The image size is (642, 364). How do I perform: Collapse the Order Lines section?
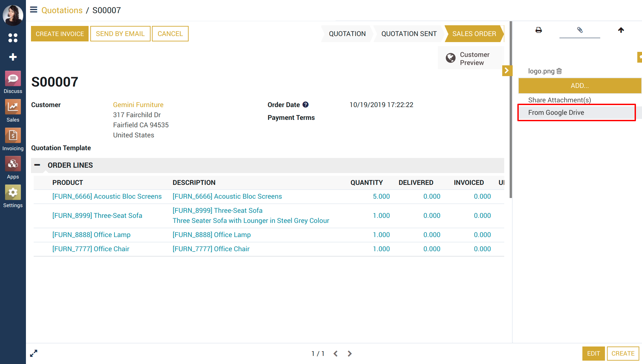point(37,165)
